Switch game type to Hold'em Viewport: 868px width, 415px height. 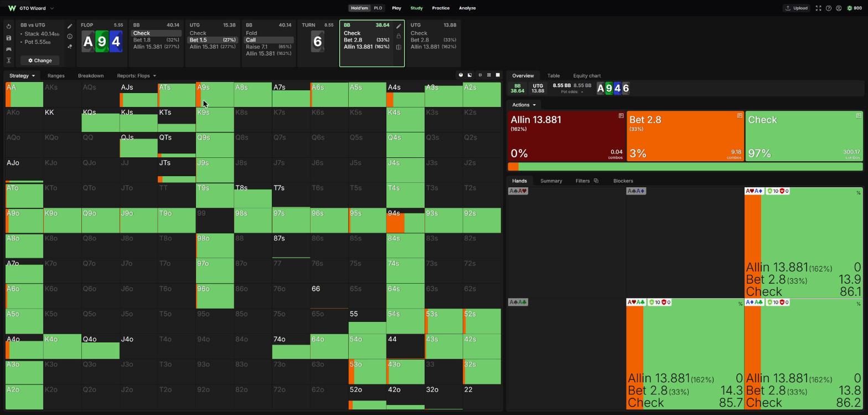pos(359,8)
